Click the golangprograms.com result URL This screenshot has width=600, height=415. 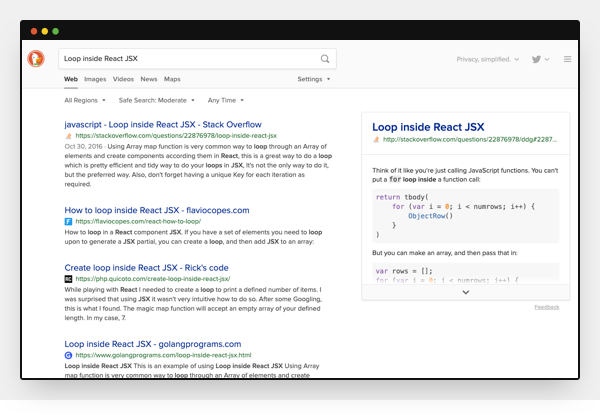click(163, 355)
